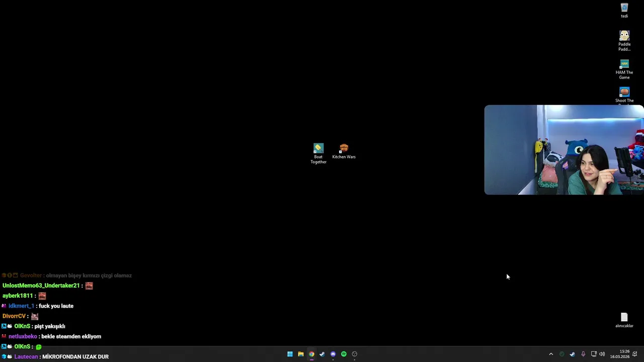The image size is (644, 362).
Task: Open OBS Studio from the taskbar
Action: point(355,354)
